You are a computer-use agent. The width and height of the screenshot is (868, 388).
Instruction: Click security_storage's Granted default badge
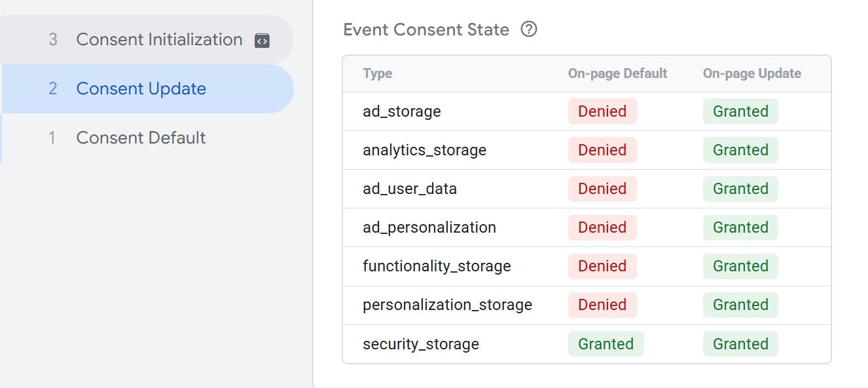pos(606,344)
